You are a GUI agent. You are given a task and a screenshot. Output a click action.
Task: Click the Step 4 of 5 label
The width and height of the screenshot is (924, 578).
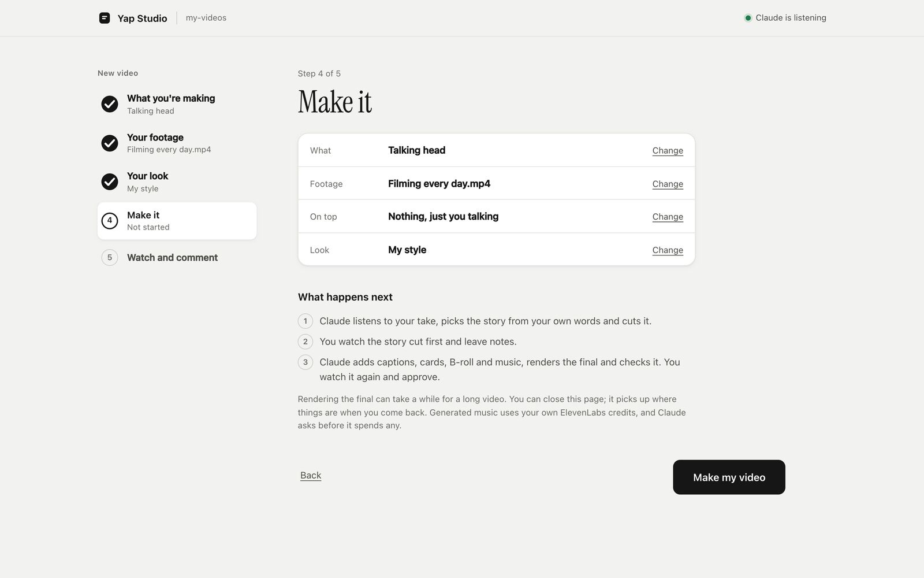tap(319, 73)
